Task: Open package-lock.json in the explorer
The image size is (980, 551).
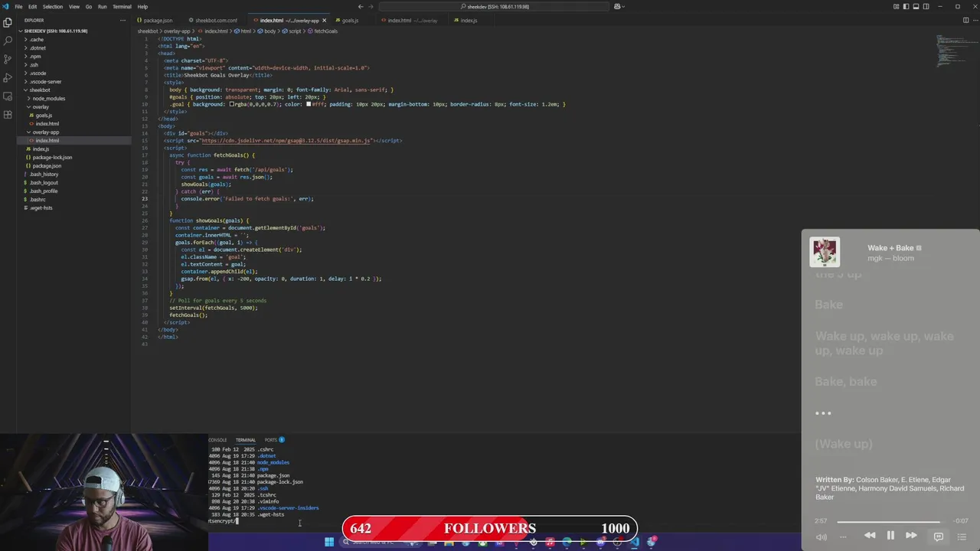Action: (52, 157)
